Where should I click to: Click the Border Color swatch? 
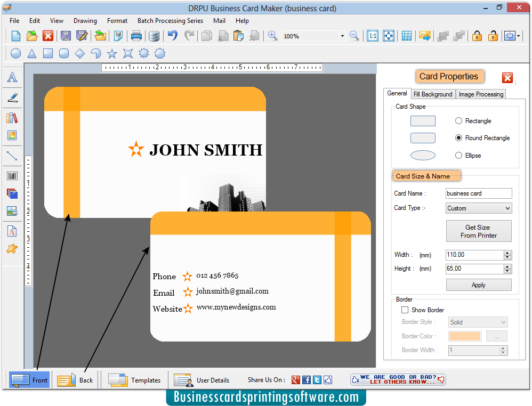[x=464, y=336]
